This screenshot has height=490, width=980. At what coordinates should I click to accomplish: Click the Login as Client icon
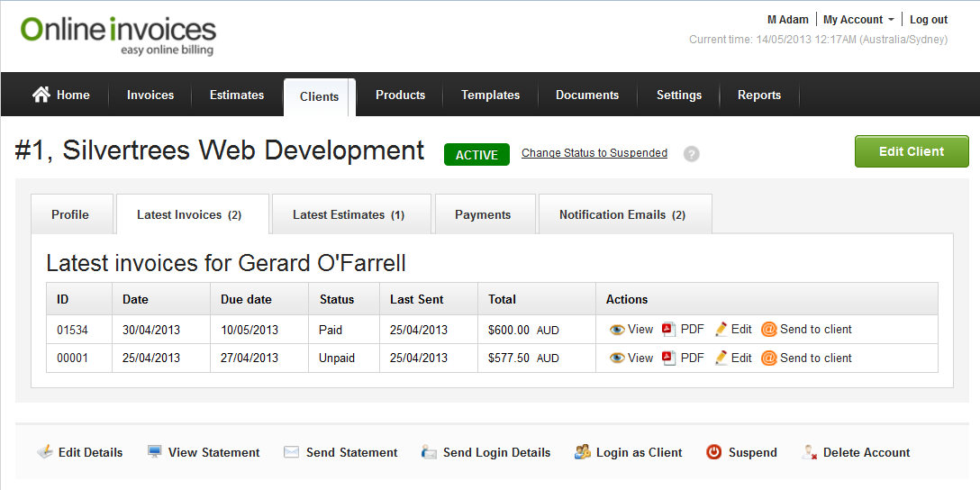coord(583,452)
